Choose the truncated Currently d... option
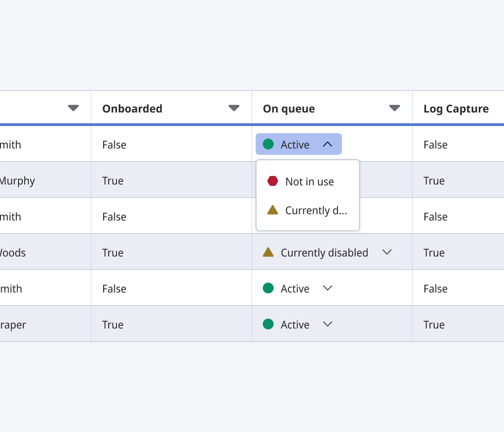Screen dimensions: 504x432 (308, 210)
